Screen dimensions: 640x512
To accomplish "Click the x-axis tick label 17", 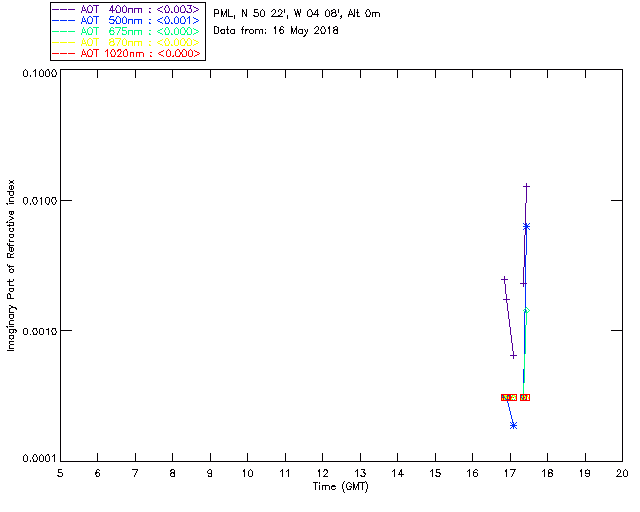I will [510, 473].
